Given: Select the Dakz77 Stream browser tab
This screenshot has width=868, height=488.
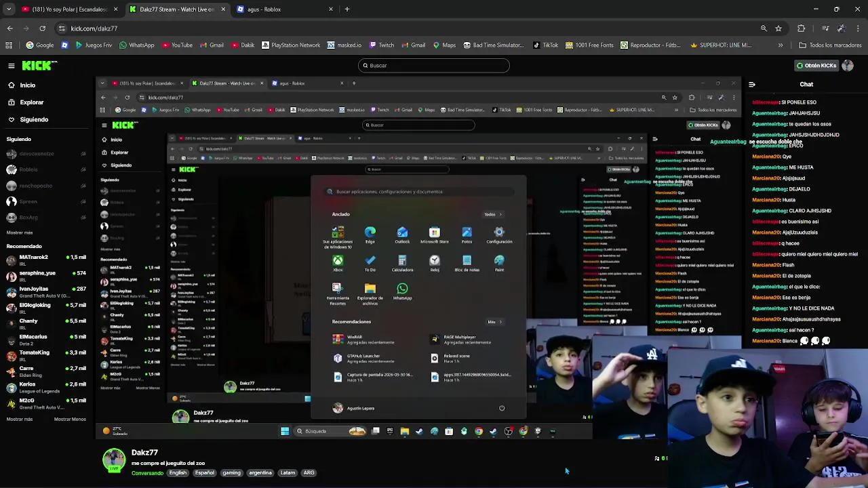Looking at the screenshot, I should click(x=176, y=9).
